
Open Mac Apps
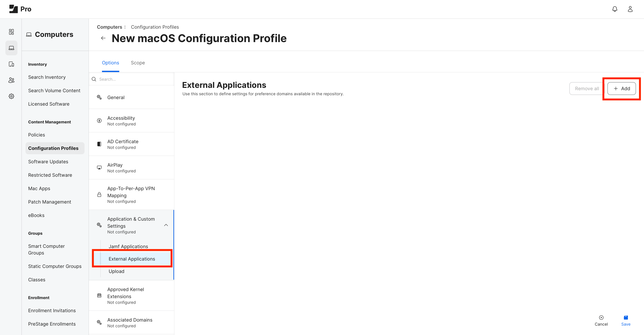click(39, 188)
